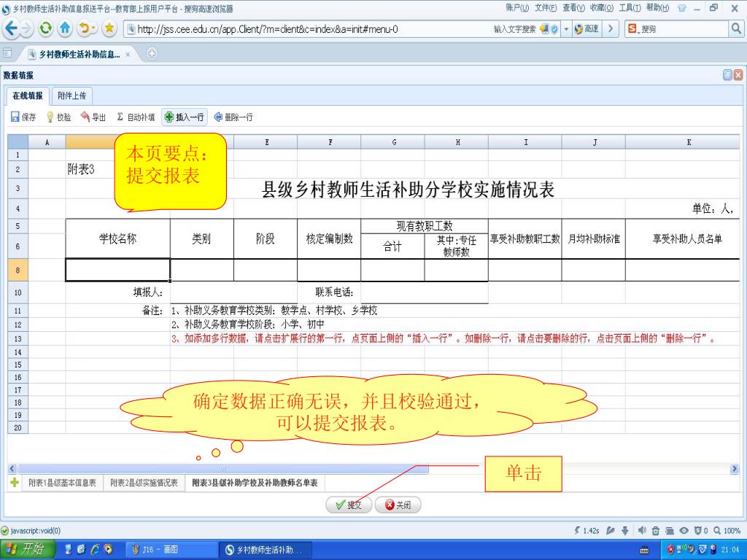The image size is (747, 560).
Task: Switch to J16 - 画图 taskbar window
Action: [x=171, y=550]
